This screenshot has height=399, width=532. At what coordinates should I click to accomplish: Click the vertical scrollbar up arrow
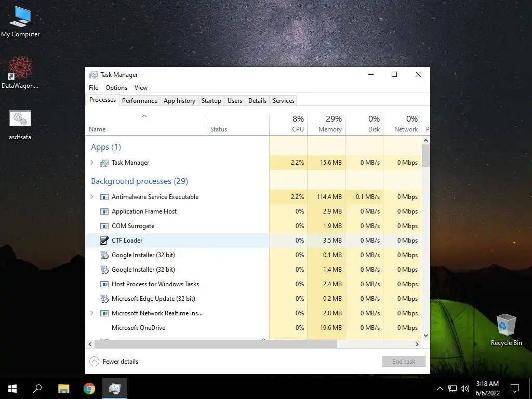pyautogui.click(x=426, y=140)
